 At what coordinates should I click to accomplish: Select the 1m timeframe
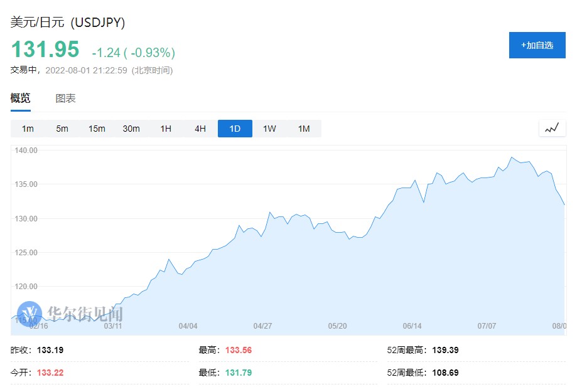click(x=28, y=129)
